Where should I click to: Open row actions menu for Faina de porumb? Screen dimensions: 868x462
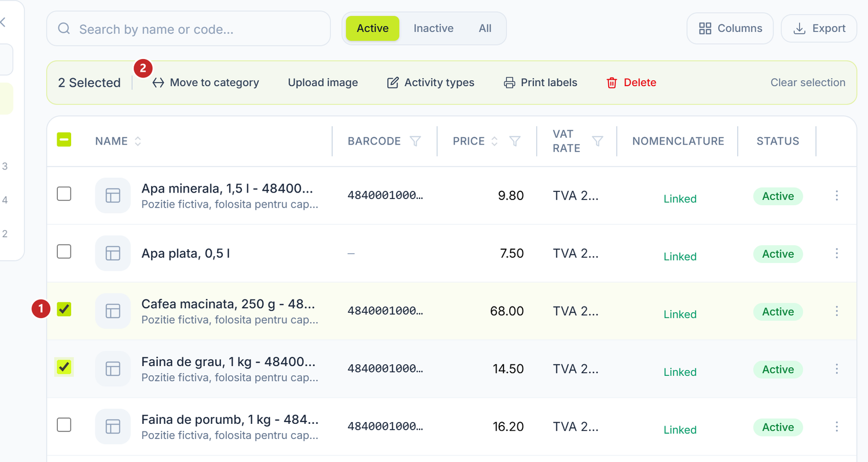(x=837, y=427)
